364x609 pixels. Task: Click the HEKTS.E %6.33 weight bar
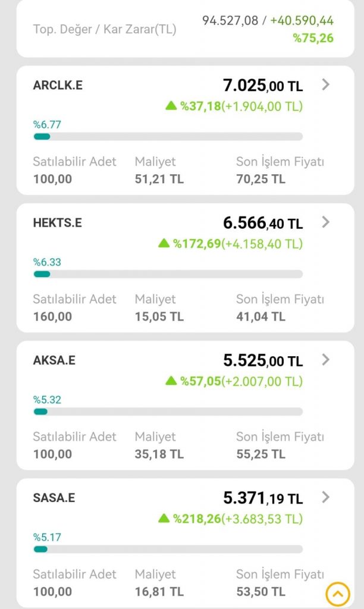point(168,274)
